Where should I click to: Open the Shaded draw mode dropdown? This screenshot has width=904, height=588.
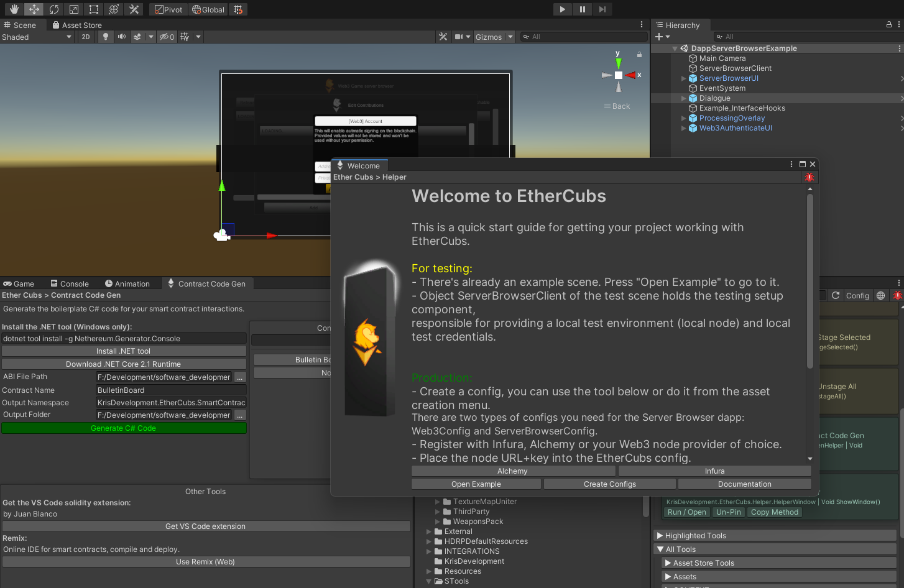point(37,37)
